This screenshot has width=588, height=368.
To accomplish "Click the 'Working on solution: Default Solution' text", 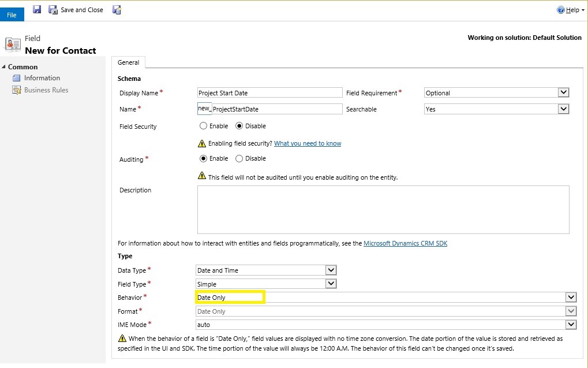I will coord(525,38).
